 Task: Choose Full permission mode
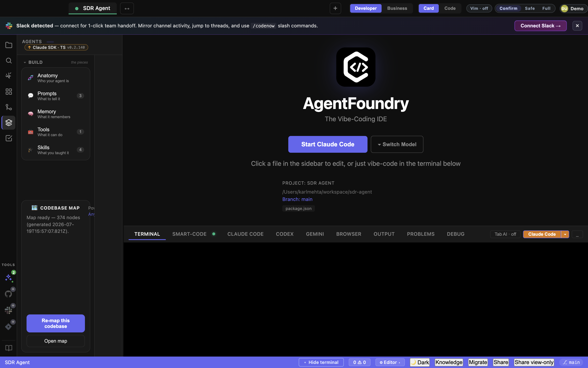(546, 8)
